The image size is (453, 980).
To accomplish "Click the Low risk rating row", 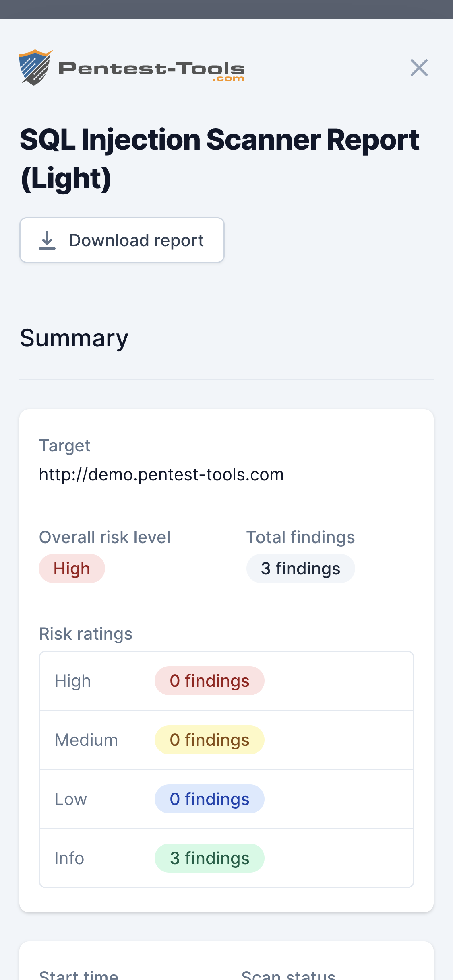I will tap(71, 799).
